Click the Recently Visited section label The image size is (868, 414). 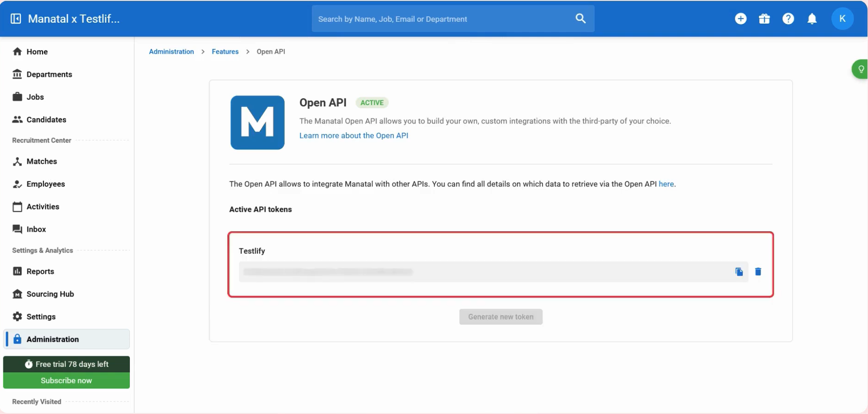click(x=37, y=402)
